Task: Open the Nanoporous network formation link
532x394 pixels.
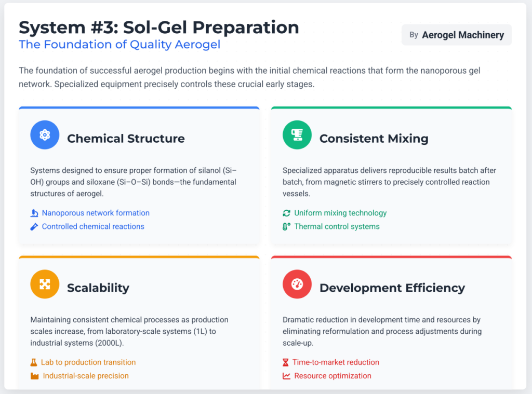Action: (x=96, y=213)
